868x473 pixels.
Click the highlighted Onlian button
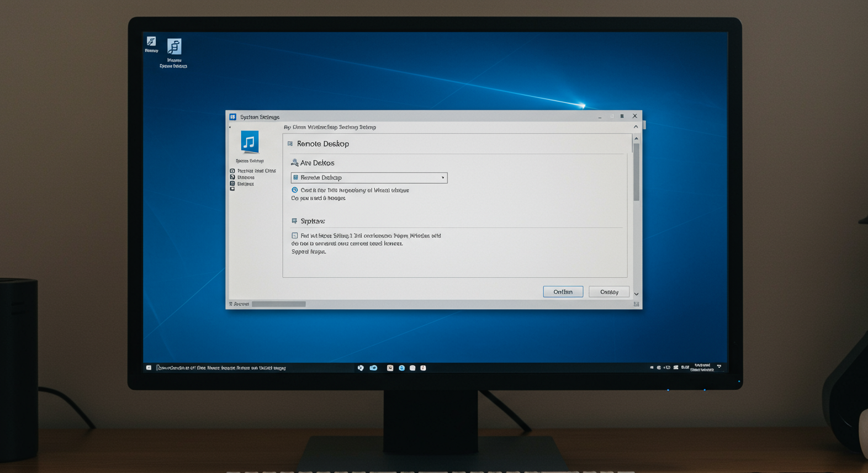(563, 292)
